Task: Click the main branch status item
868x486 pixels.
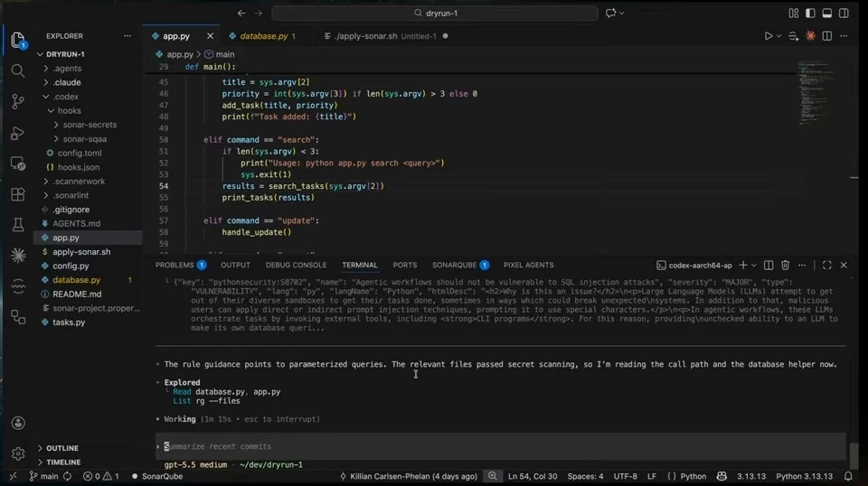Action: coord(43,476)
